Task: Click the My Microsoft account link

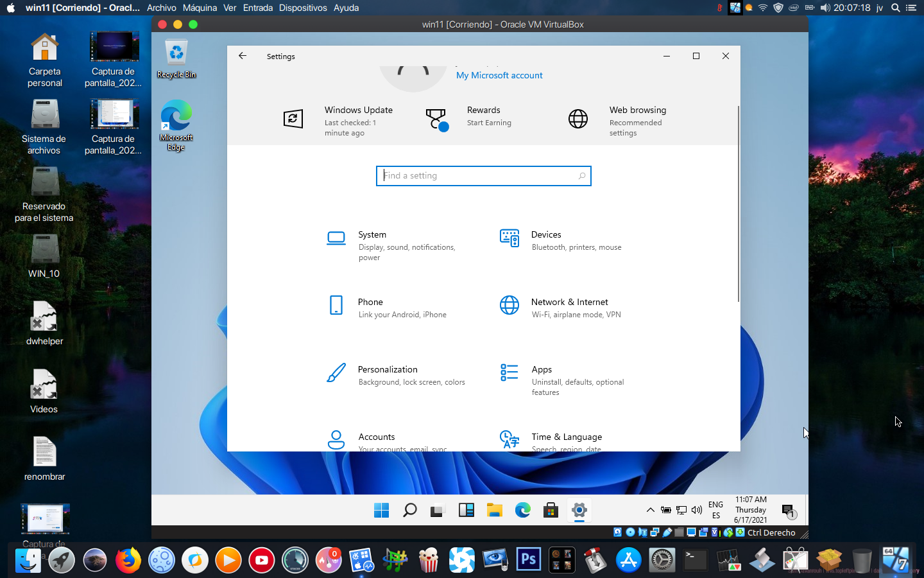Action: (x=499, y=75)
